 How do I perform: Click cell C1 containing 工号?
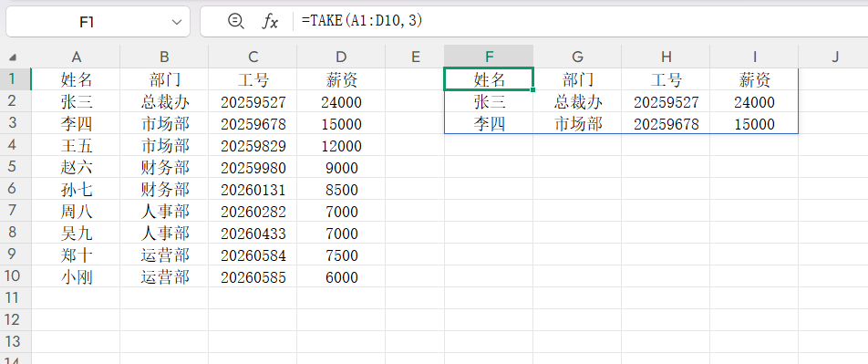[x=253, y=79]
